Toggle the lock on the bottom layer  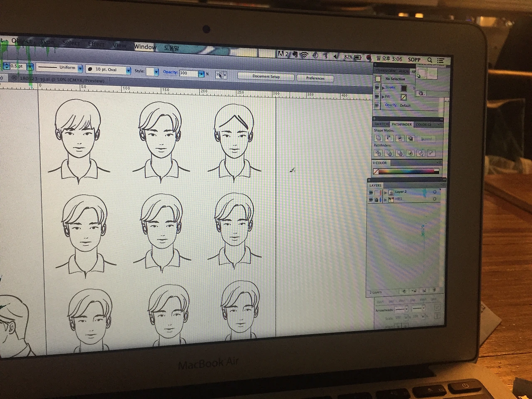(377, 200)
